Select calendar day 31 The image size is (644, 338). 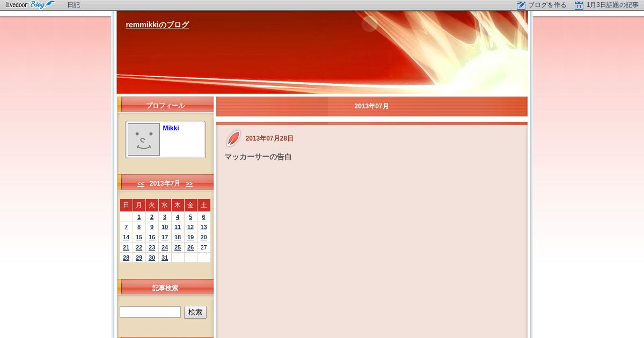pyautogui.click(x=165, y=258)
